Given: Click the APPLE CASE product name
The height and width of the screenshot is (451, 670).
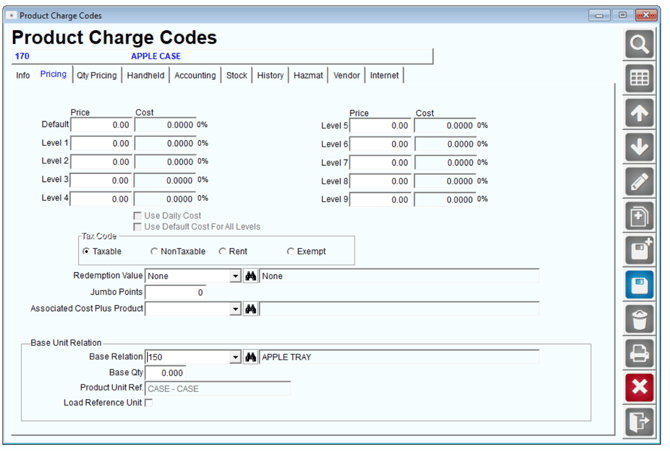Looking at the screenshot, I should tap(156, 56).
